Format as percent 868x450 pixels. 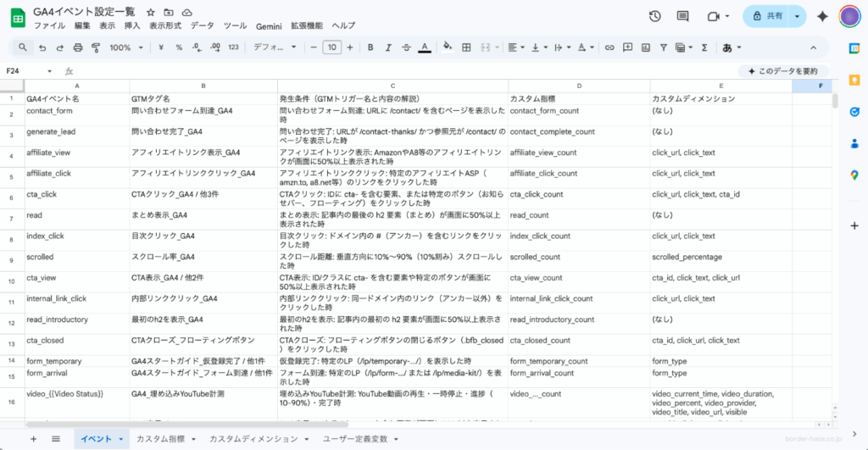click(x=179, y=47)
